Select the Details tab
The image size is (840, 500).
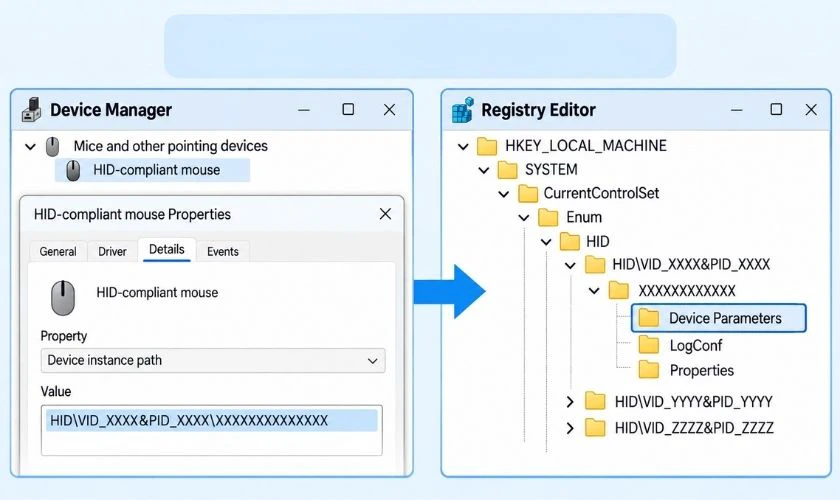(x=167, y=250)
